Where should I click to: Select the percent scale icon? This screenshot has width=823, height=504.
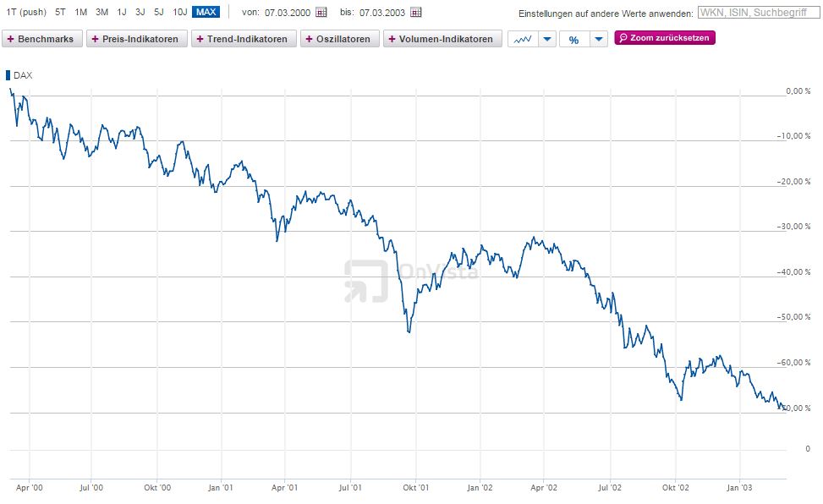(574, 40)
